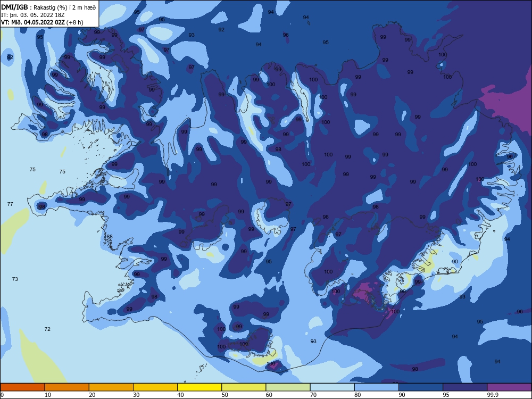The width and height of the screenshot is (532, 399).
Task: Click the 50–60 pale yellow legend swatch
Action: [x=244, y=387]
